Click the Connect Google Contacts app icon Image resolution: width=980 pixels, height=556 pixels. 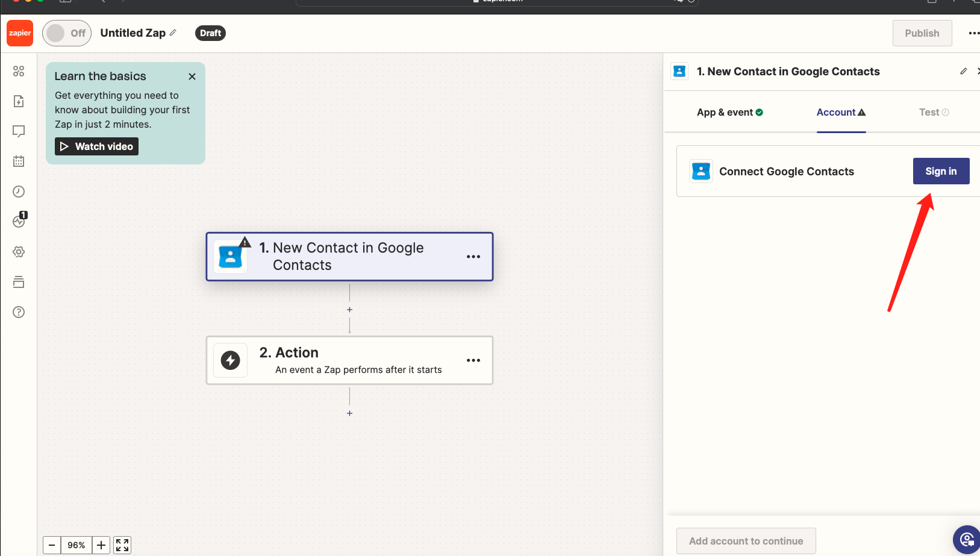coord(701,171)
